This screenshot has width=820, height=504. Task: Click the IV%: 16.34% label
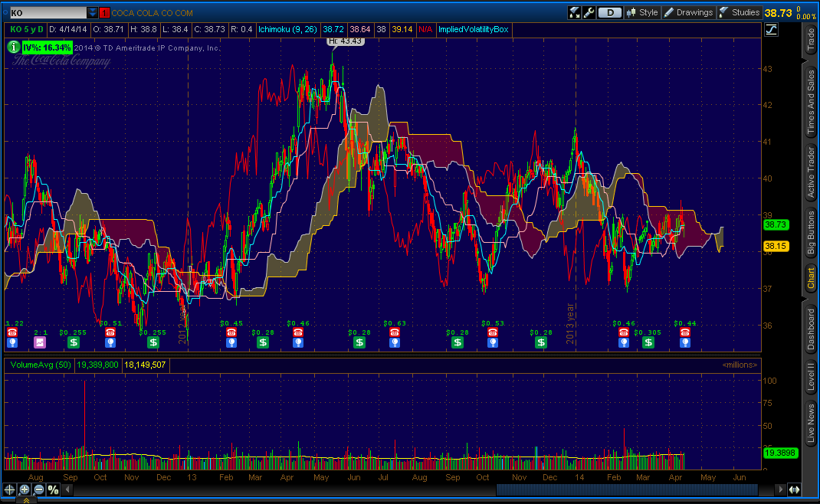[47, 47]
